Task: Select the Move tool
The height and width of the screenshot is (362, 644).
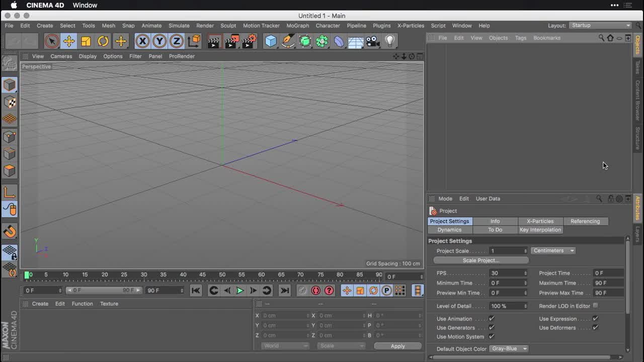Action: (x=69, y=41)
